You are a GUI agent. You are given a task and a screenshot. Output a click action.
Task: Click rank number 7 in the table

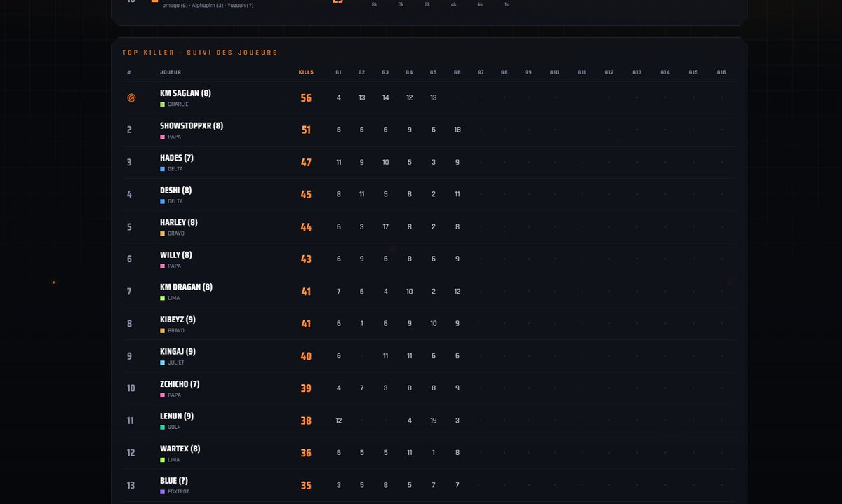point(129,292)
